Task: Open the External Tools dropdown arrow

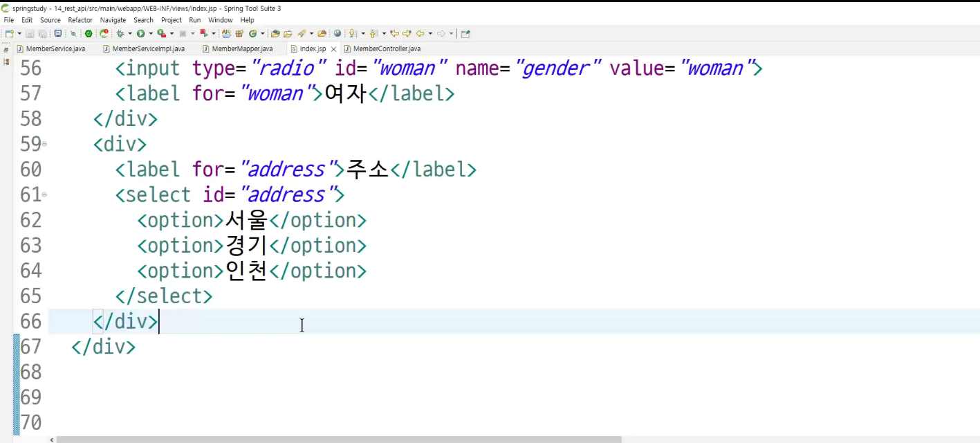Action: tap(214, 33)
